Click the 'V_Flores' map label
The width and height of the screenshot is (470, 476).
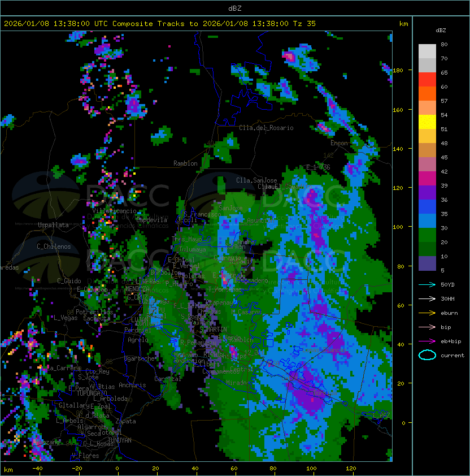point(85,456)
